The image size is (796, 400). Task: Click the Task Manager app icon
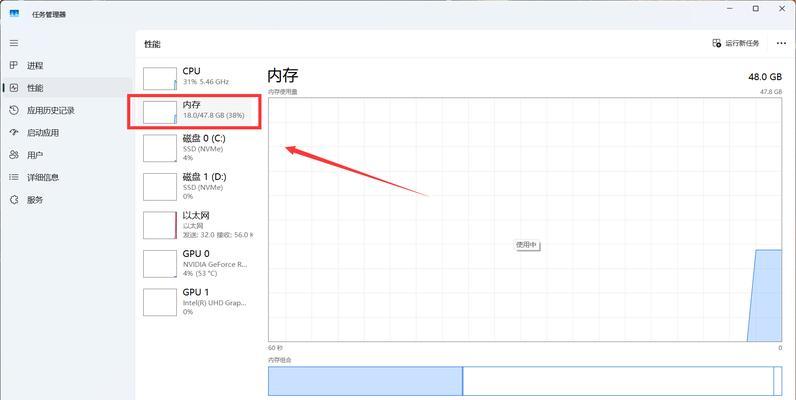[14, 14]
